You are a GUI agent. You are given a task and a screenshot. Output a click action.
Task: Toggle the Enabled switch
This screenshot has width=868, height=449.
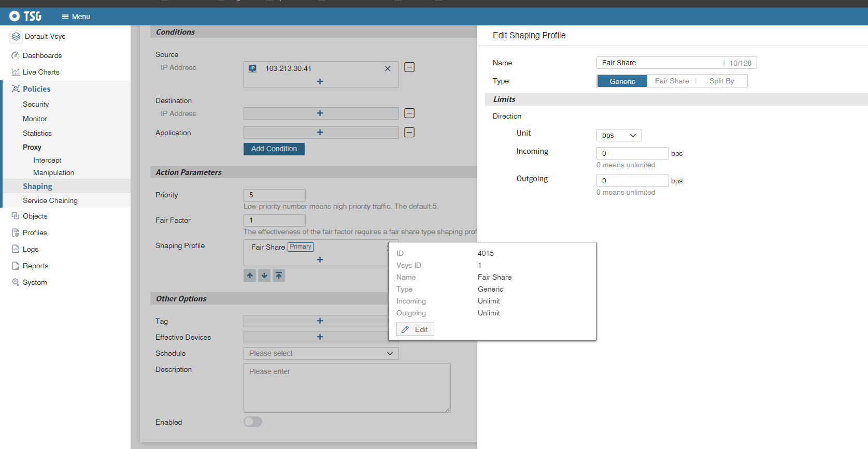[x=253, y=422]
